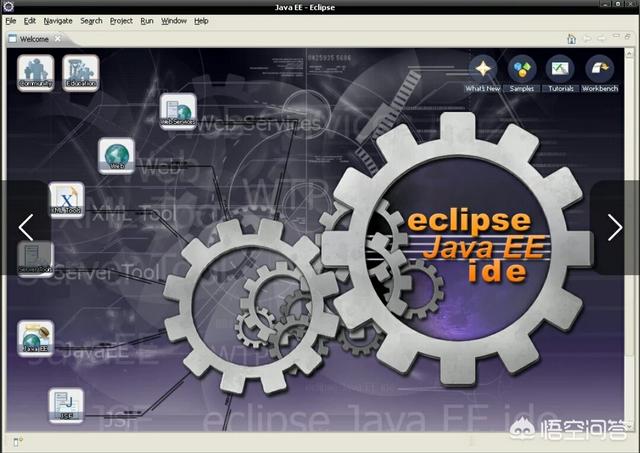Open the Navigate menu
This screenshot has height=453, width=640.
coord(58,21)
